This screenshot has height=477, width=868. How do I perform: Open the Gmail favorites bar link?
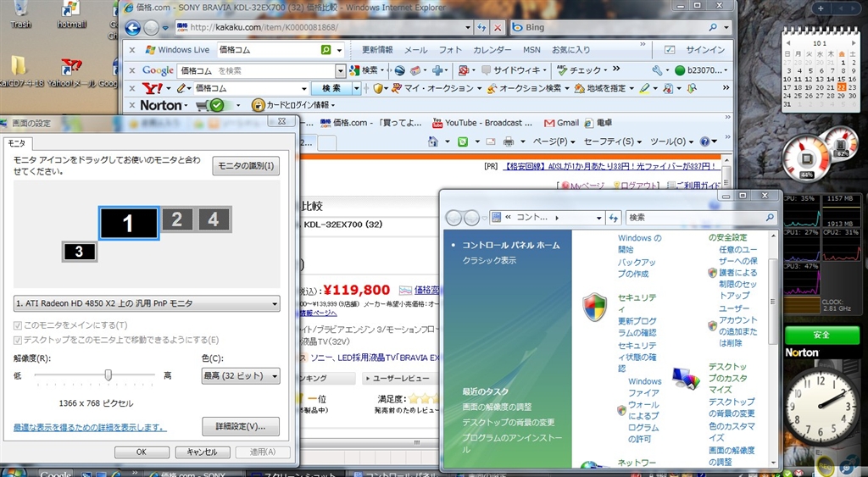pos(561,123)
